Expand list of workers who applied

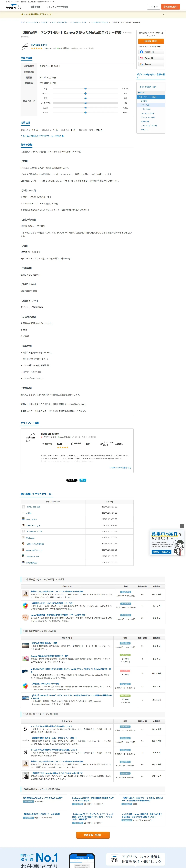pyautogui.click(x=42, y=136)
